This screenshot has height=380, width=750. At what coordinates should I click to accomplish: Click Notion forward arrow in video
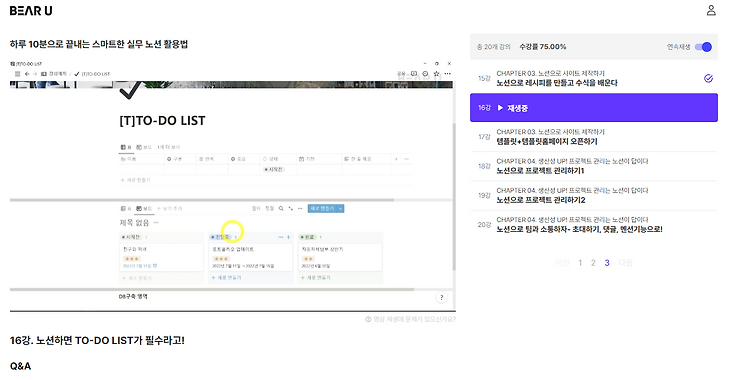click(x=34, y=74)
